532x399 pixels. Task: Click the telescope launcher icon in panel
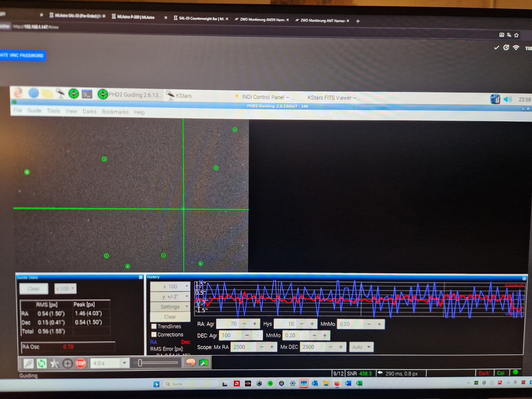coord(60,93)
